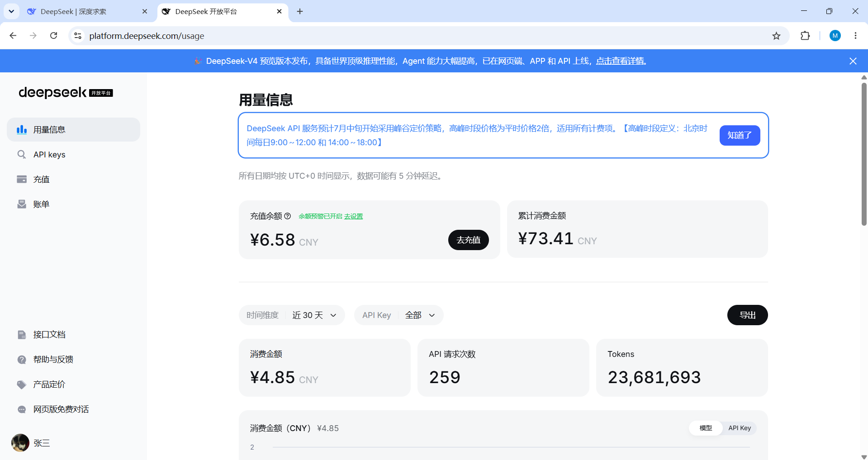
Task: Select the DeepSeek 开放平台 tab
Action: 223,12
